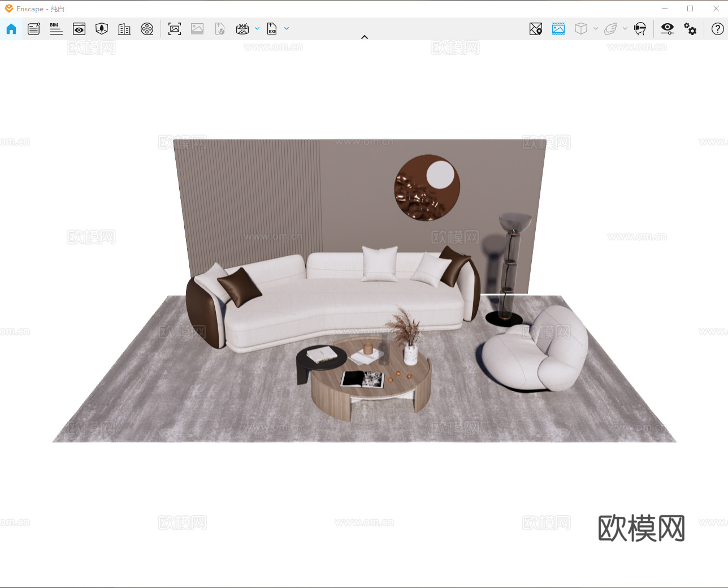Image resolution: width=728 pixels, height=588 pixels.
Task: Expand the wing navigation dropdown arrow
Action: [625, 28]
